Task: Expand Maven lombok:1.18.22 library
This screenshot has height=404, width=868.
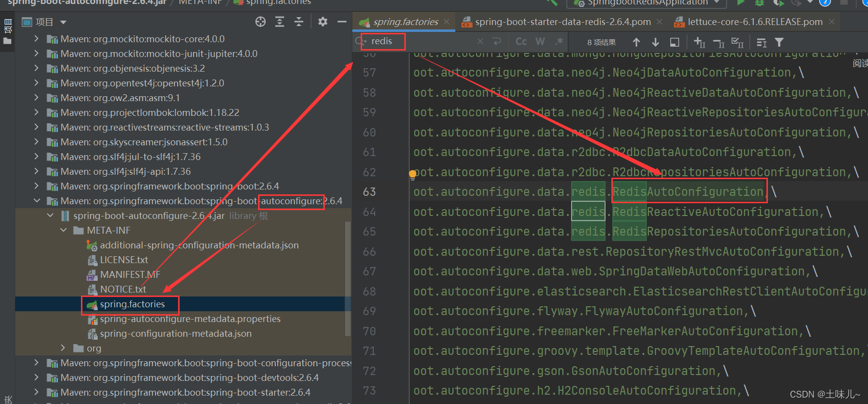Action: point(36,112)
